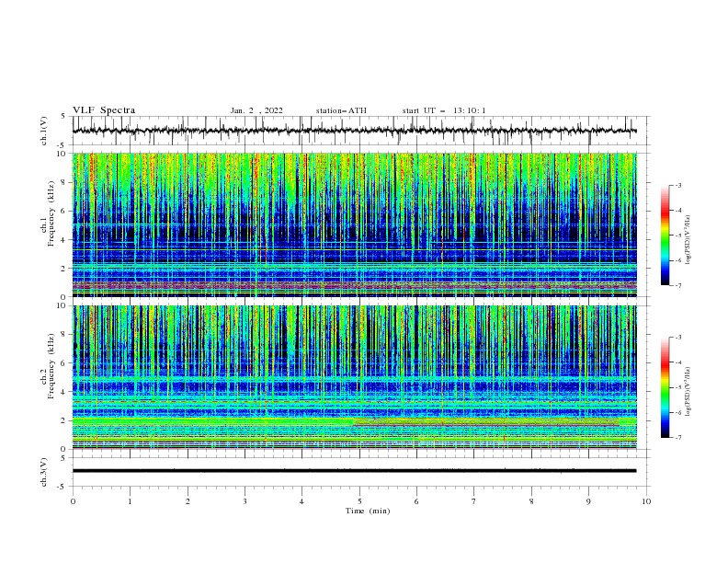728x563 pixels.
Task: Click time axis tick label "0"
Action: point(73,501)
